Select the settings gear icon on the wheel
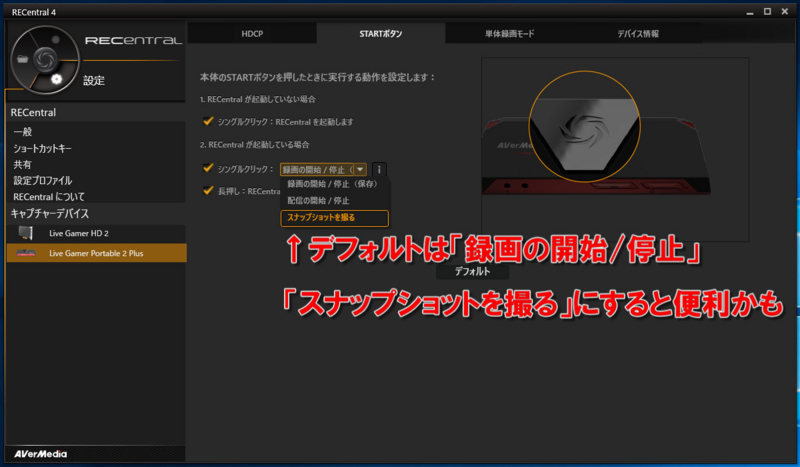 click(x=56, y=79)
